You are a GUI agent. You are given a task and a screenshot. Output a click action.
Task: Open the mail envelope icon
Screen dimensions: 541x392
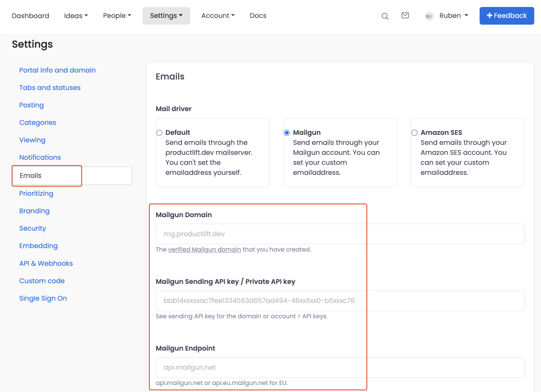[405, 15]
